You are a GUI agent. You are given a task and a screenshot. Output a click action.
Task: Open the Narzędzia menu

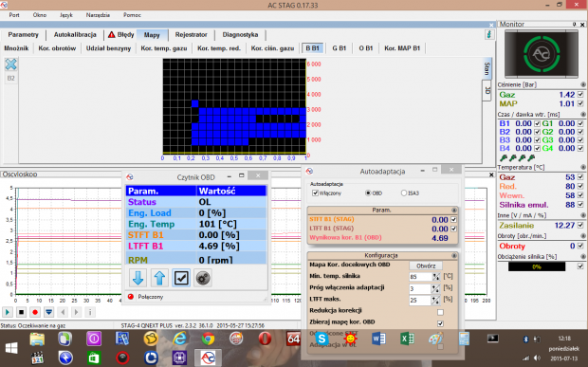pyautogui.click(x=98, y=15)
